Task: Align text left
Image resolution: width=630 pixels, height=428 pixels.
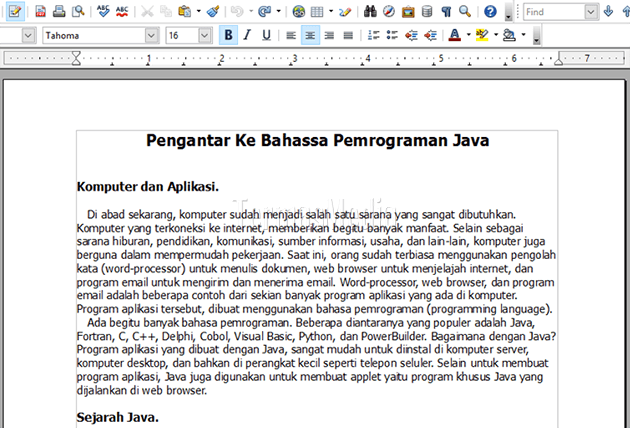Action: [x=291, y=35]
